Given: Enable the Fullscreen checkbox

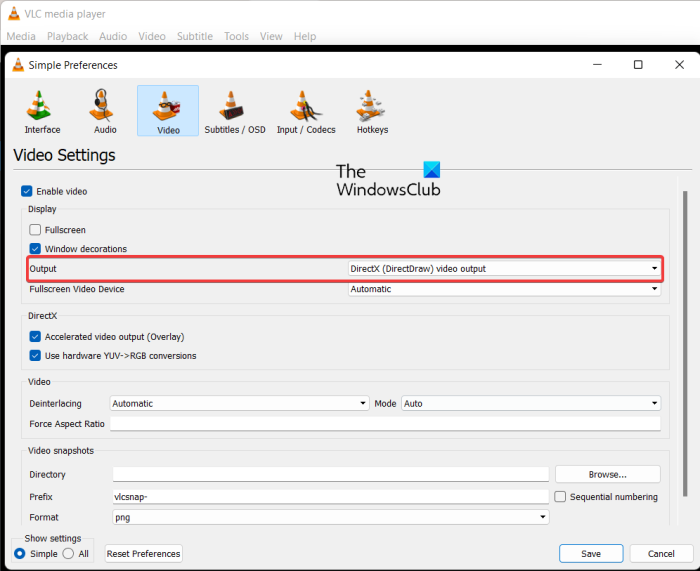Looking at the screenshot, I should (35, 230).
